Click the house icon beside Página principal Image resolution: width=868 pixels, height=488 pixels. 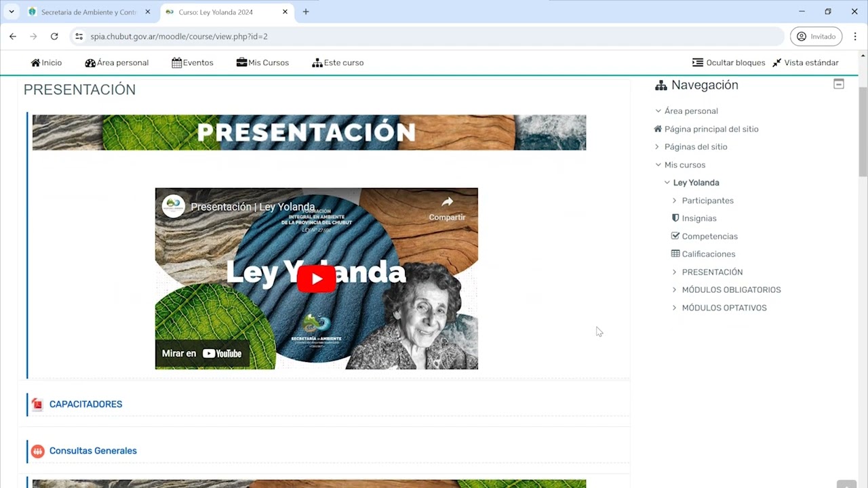pyautogui.click(x=658, y=129)
